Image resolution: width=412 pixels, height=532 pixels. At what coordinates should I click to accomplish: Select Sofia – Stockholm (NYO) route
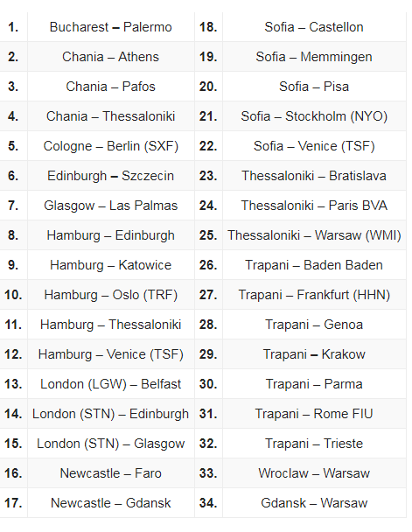point(314,116)
